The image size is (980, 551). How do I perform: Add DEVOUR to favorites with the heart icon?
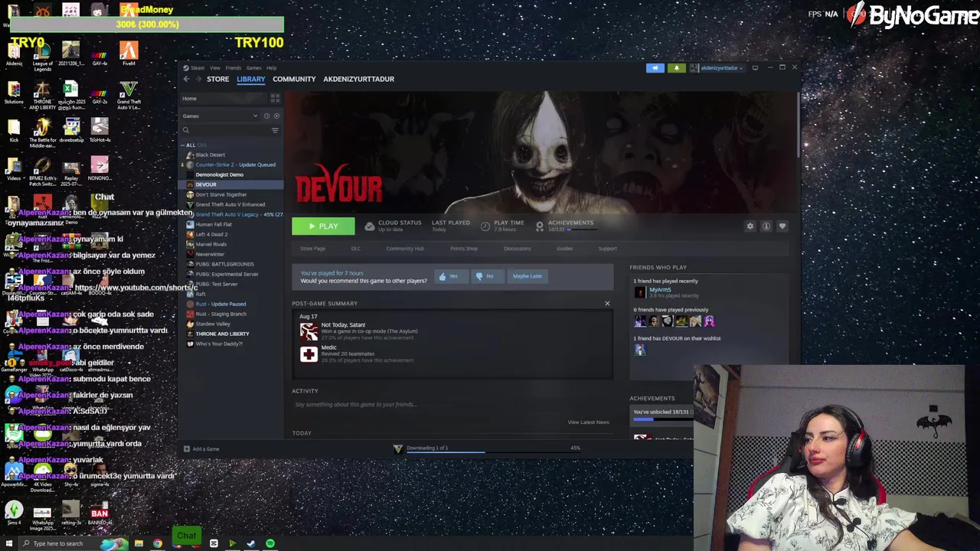point(782,226)
